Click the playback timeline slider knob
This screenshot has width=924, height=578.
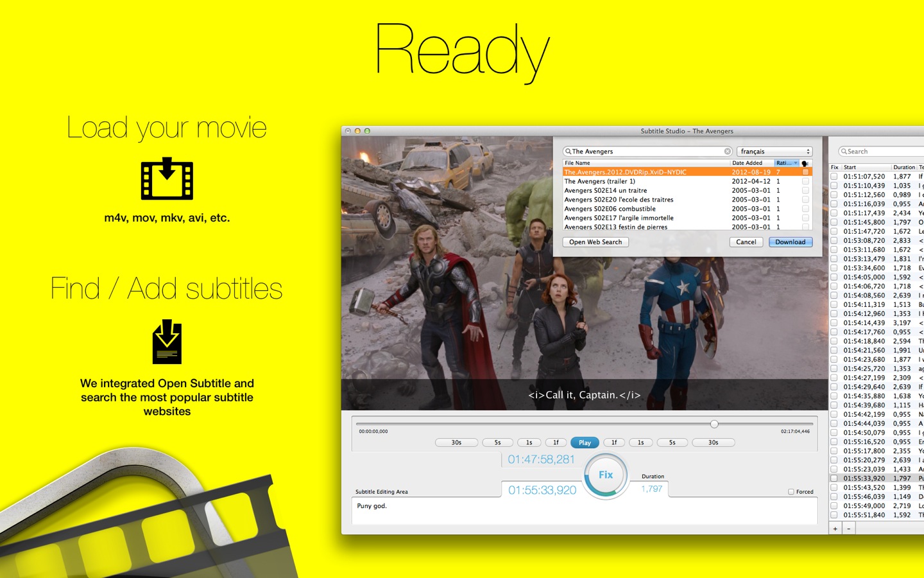click(x=714, y=424)
